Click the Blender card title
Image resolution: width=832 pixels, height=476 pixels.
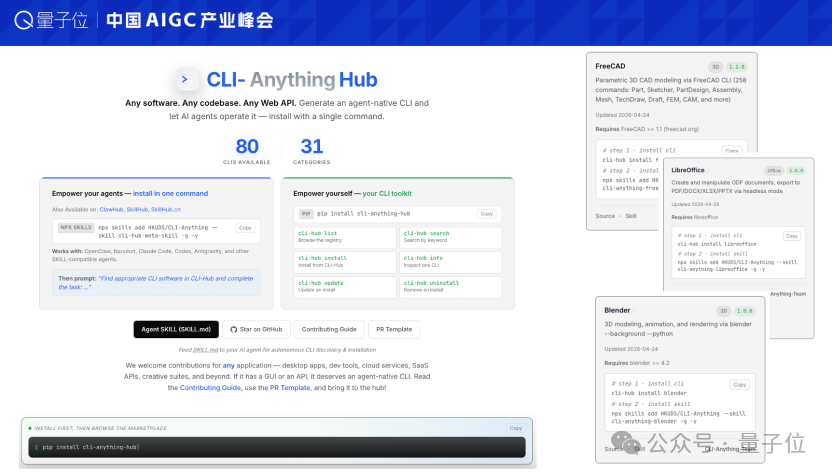pyautogui.click(x=617, y=310)
